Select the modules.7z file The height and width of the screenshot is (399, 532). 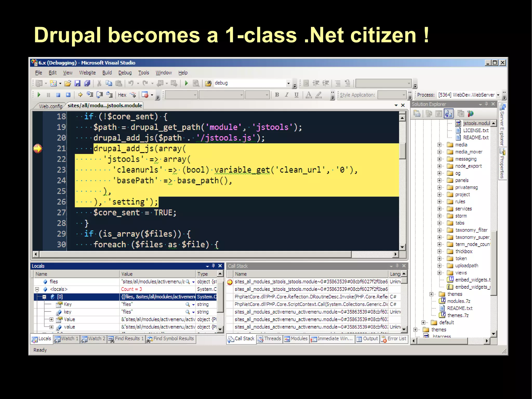click(x=458, y=301)
